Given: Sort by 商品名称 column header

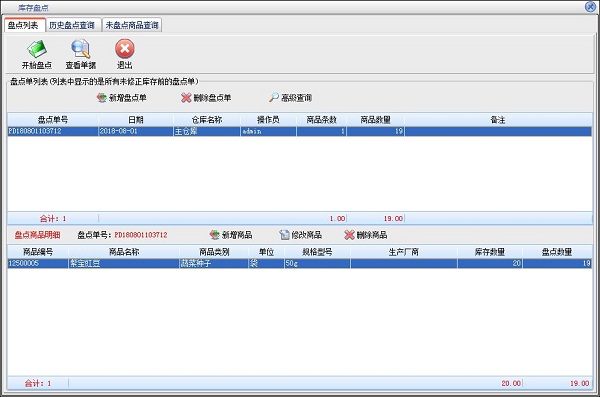Looking at the screenshot, I should coord(124,252).
